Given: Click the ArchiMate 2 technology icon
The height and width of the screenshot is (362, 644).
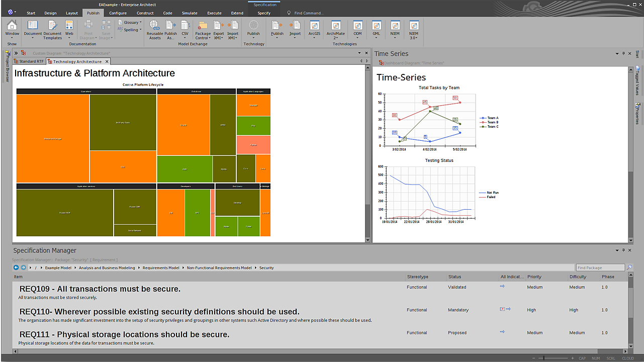Looking at the screenshot, I should click(336, 25).
